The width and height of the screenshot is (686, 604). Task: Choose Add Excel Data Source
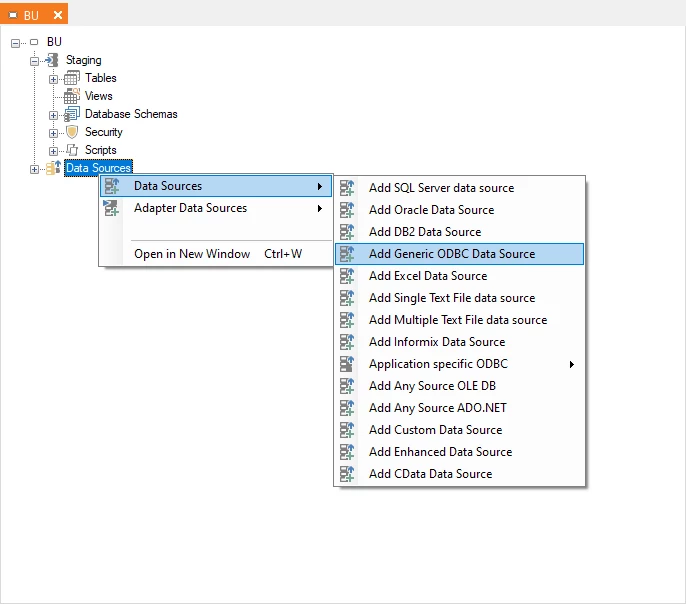click(459, 276)
